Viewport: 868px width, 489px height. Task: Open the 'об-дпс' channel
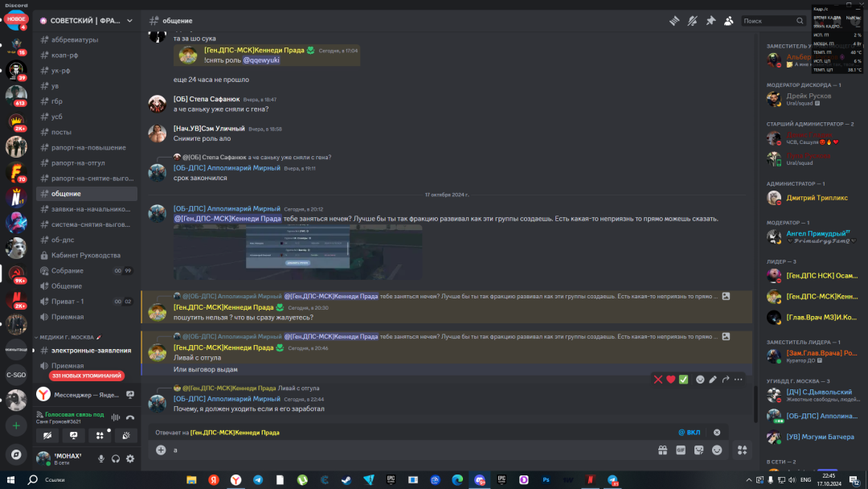tap(87, 240)
